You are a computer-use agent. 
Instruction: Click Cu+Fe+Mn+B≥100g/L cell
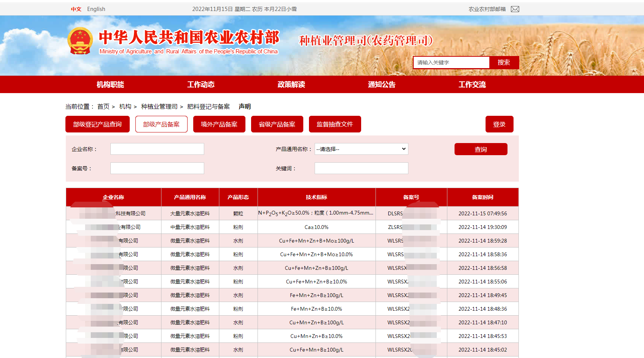[x=317, y=350]
